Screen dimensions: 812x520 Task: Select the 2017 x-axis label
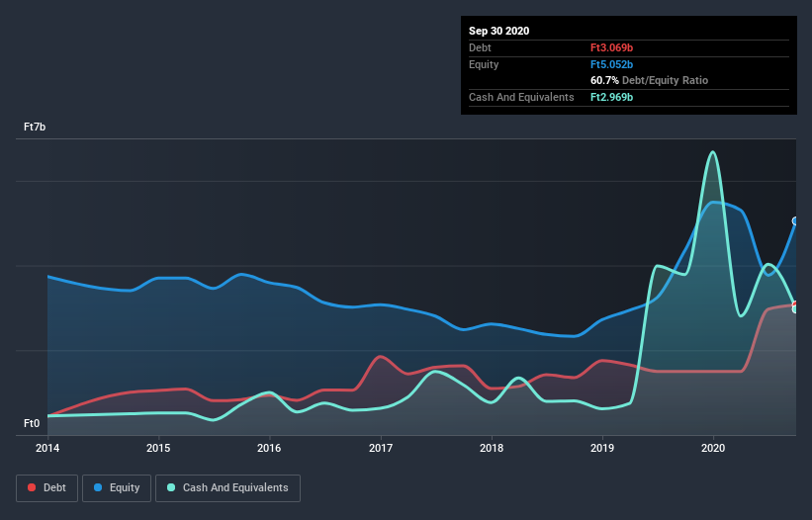point(381,448)
